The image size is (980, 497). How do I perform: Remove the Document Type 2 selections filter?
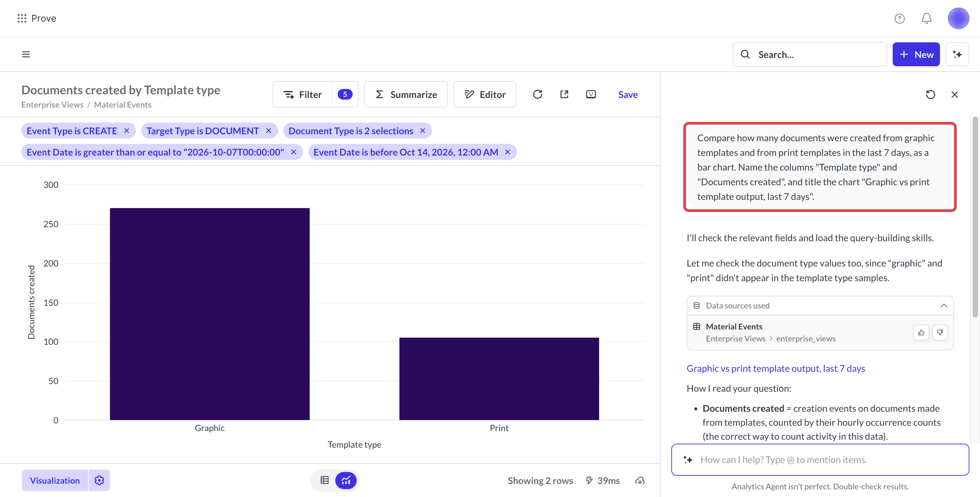click(x=422, y=131)
